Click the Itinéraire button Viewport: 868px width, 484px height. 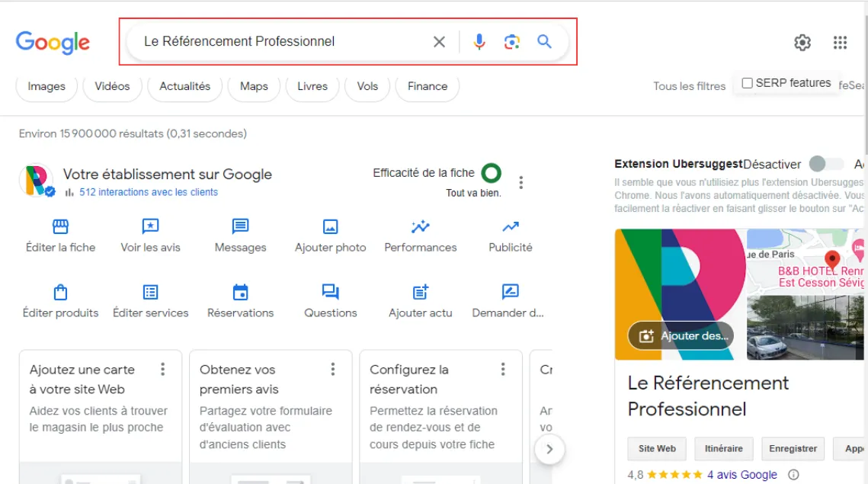tap(723, 449)
